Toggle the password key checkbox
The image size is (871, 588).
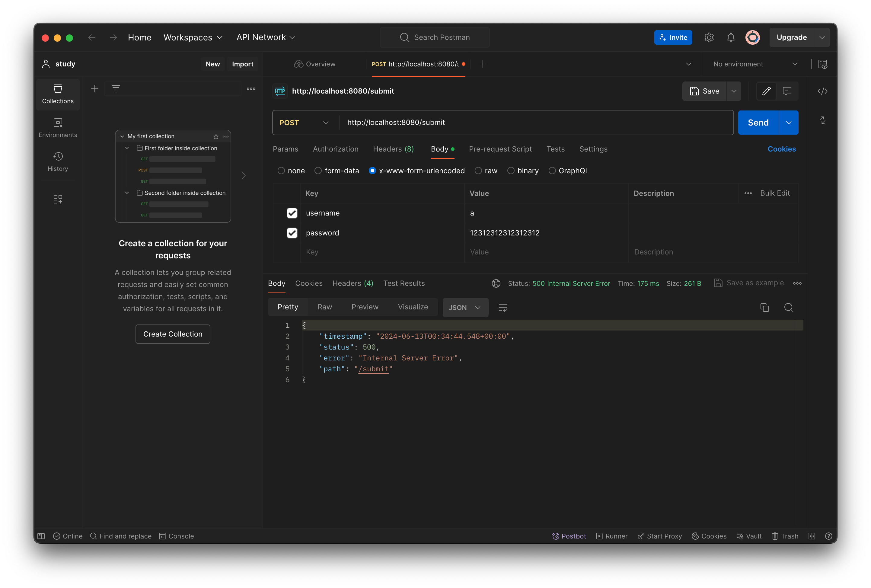[292, 232]
